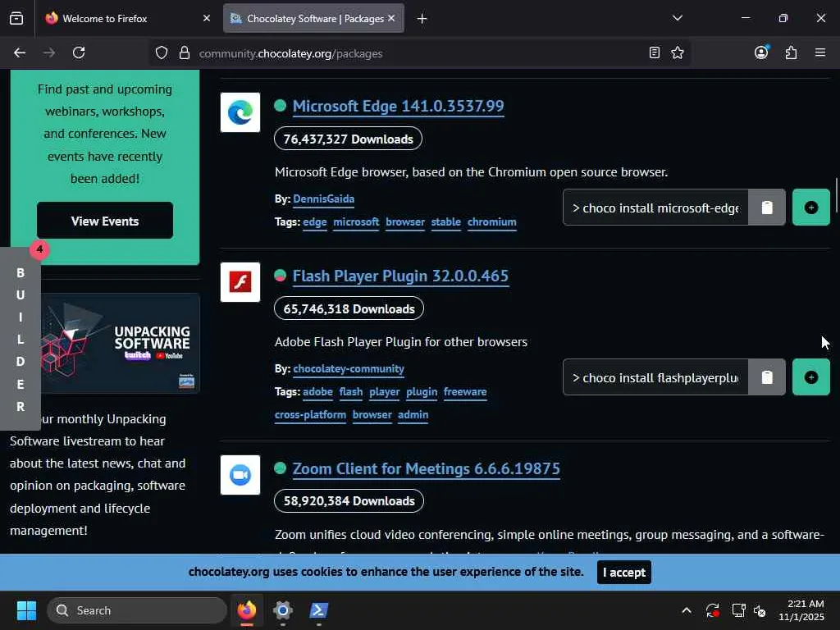Filter by the admin tag
The image size is (840, 630).
[x=413, y=414]
